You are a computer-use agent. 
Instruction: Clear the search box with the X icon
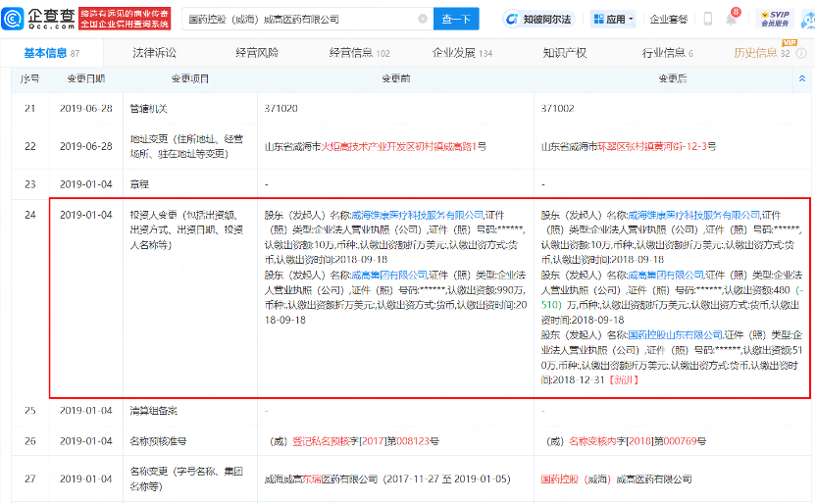423,20
